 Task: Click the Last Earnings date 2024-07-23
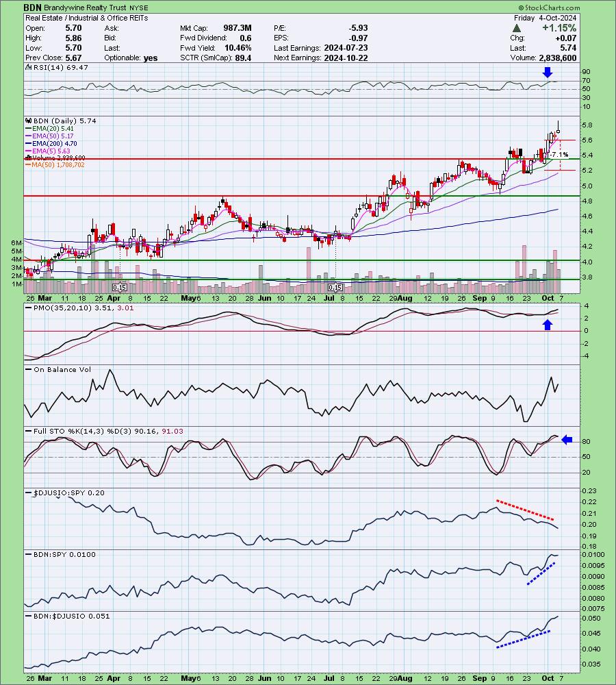point(346,48)
